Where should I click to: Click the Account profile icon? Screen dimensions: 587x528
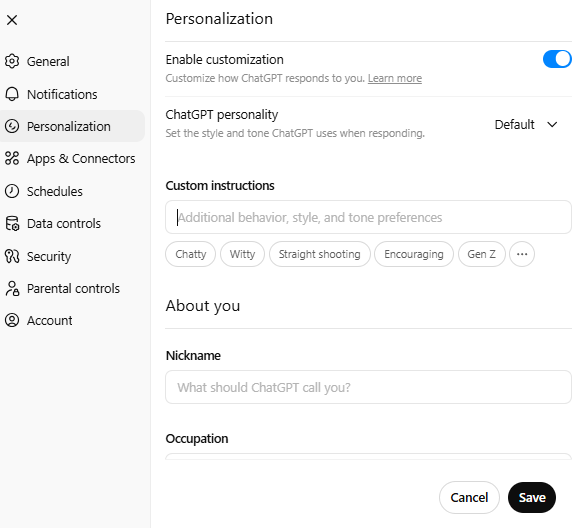tap(12, 320)
